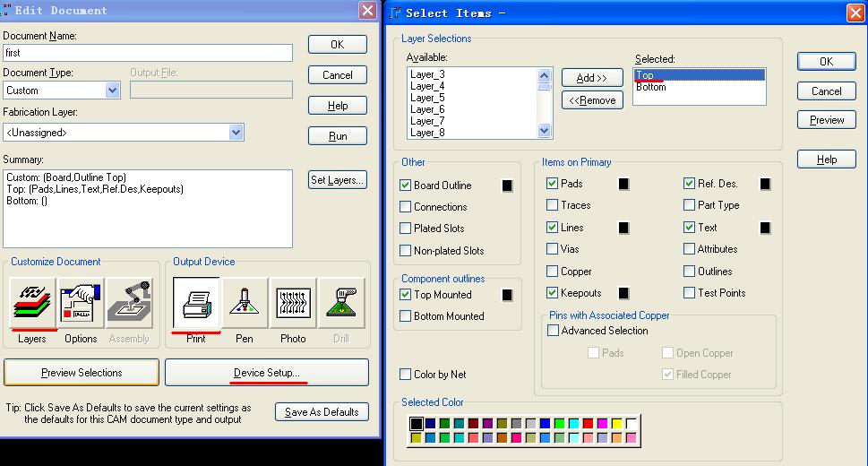The image size is (868, 466).
Task: Click the Summary text box
Action: 148,208
